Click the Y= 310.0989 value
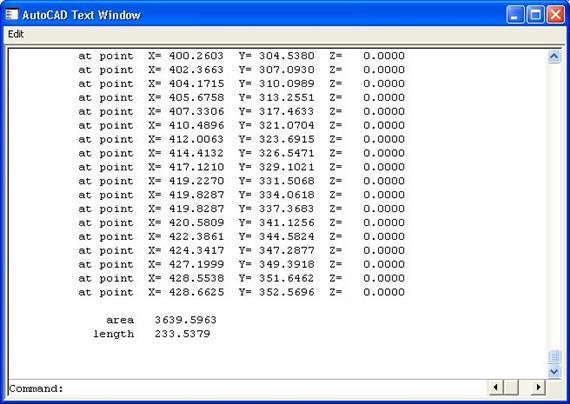The width and height of the screenshot is (570, 404). click(286, 84)
